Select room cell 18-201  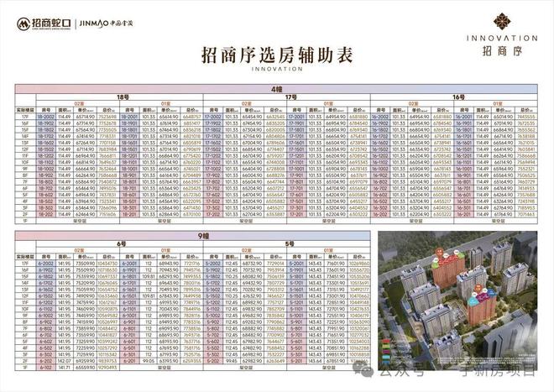(129, 215)
